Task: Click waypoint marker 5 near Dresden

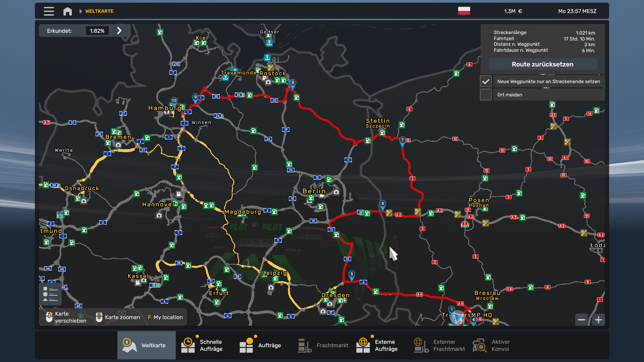Action: [352, 275]
